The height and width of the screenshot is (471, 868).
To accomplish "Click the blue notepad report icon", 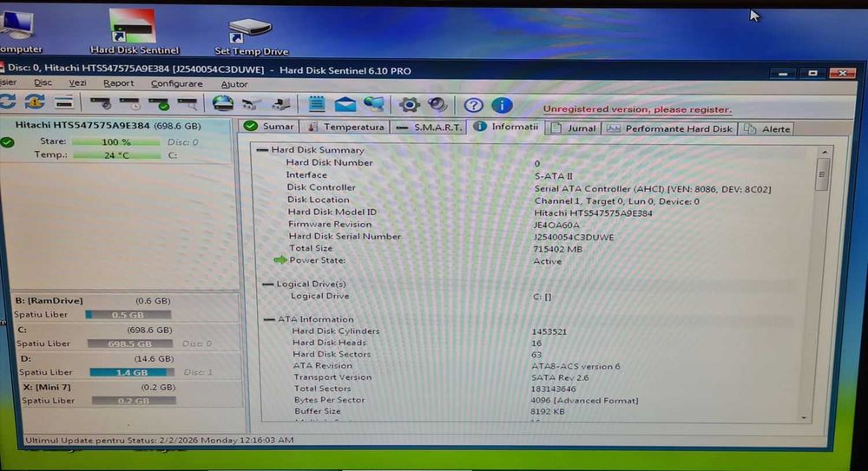I will [x=316, y=104].
